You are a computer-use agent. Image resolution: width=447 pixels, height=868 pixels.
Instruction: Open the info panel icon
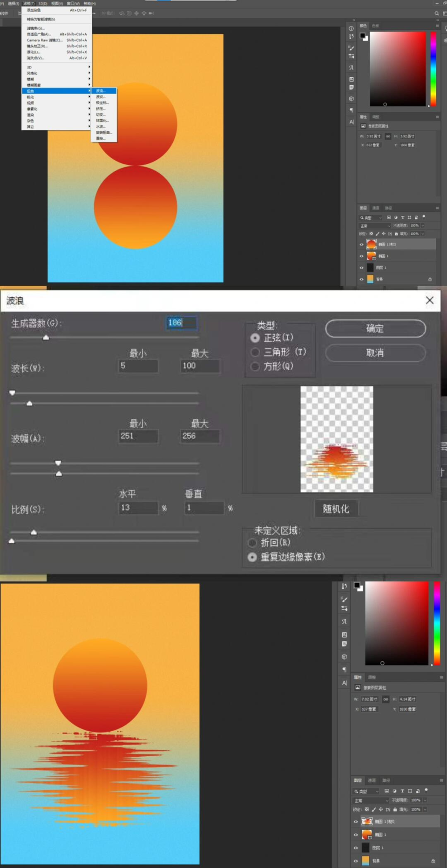(351, 28)
